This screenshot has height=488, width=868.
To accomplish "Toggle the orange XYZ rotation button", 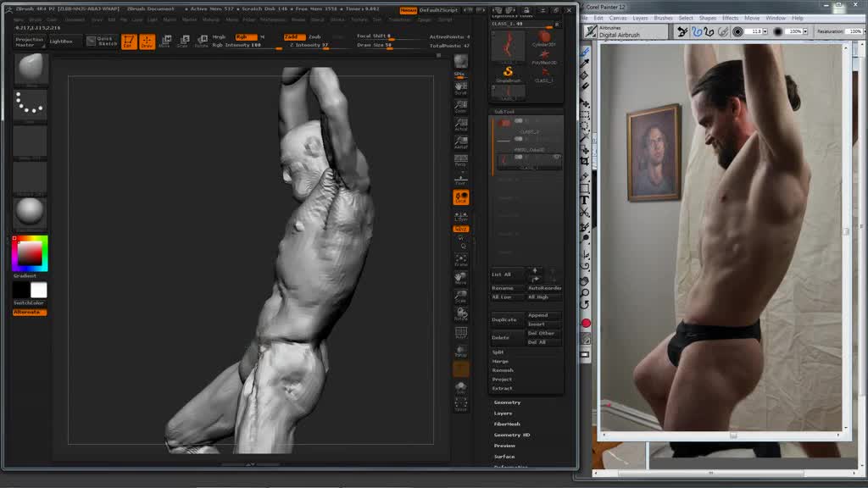I will [460, 229].
